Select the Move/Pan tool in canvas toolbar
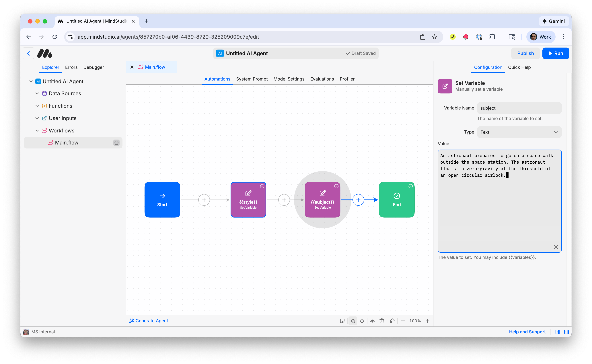Viewport: 592px width, 364px height. point(362,321)
